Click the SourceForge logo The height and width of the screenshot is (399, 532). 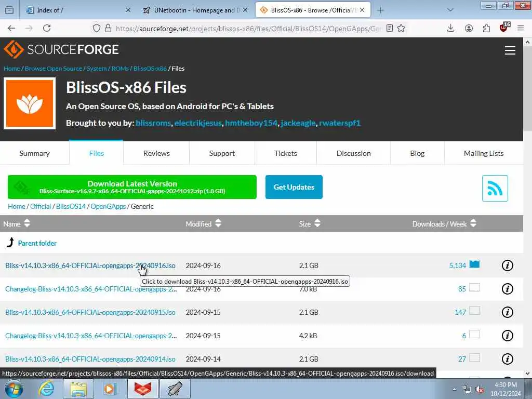pyautogui.click(x=61, y=49)
